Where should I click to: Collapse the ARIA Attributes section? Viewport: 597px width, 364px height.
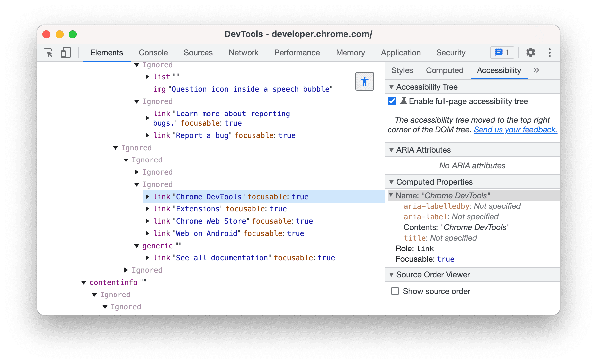tap(392, 150)
